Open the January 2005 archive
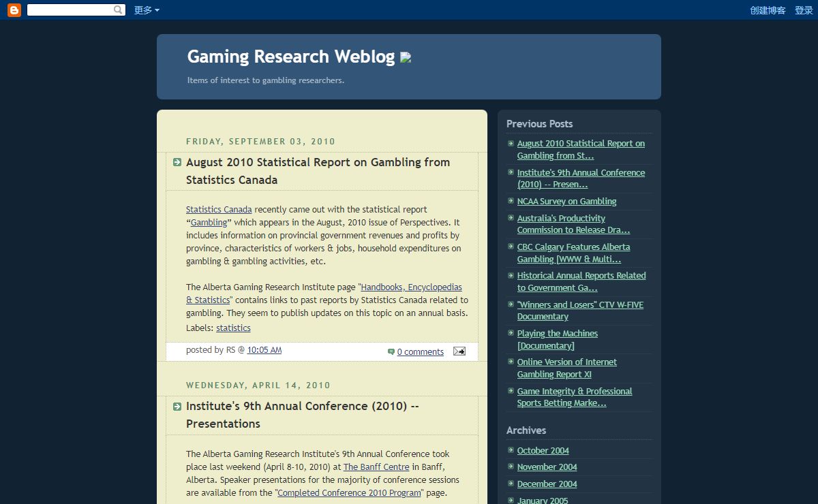 pyautogui.click(x=543, y=501)
